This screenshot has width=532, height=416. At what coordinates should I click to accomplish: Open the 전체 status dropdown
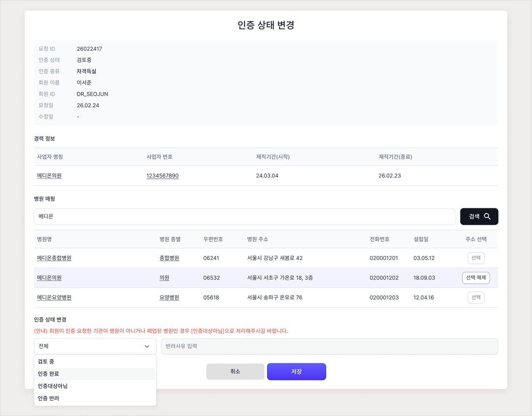tap(95, 346)
